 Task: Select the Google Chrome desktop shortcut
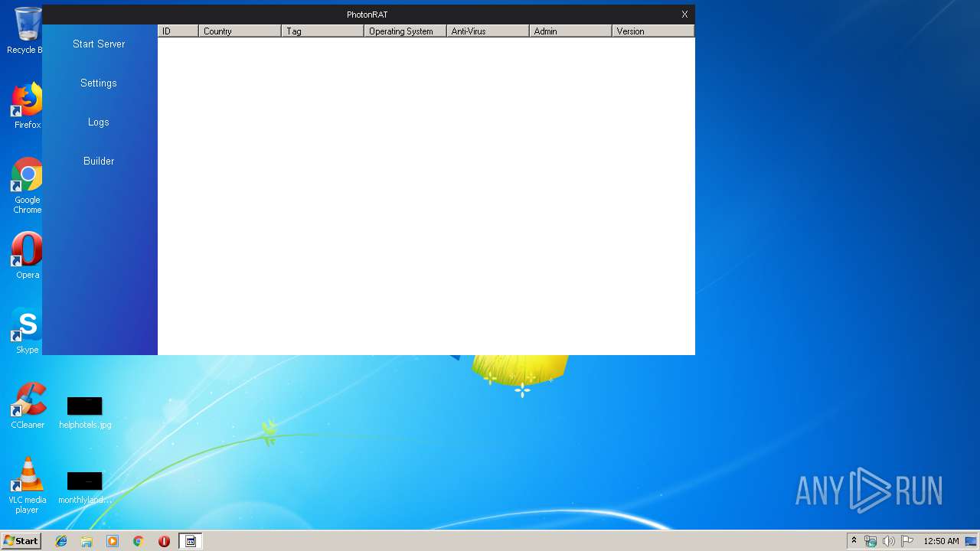(x=27, y=186)
